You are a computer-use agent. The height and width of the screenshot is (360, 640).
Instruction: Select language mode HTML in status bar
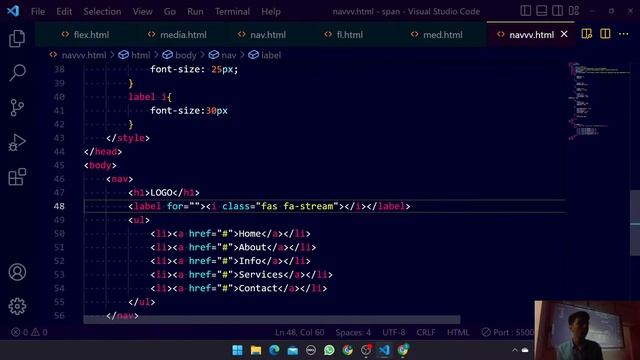tap(458, 332)
